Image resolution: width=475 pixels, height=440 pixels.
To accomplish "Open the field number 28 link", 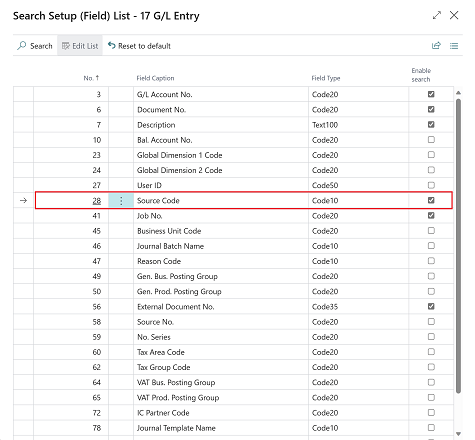I will (97, 201).
